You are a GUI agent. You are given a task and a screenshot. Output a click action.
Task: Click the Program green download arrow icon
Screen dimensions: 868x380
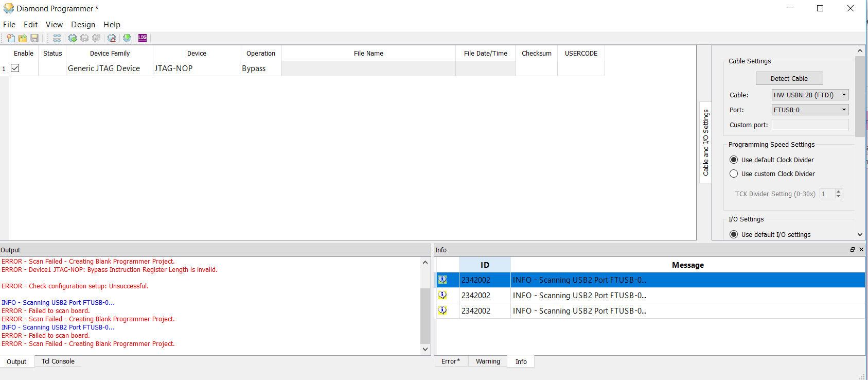tap(127, 38)
